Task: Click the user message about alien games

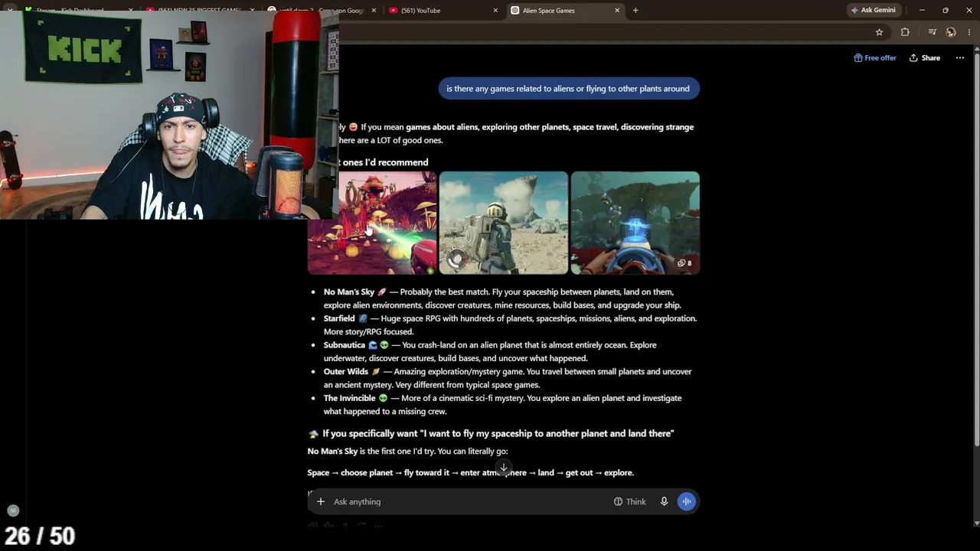Action: tap(568, 89)
